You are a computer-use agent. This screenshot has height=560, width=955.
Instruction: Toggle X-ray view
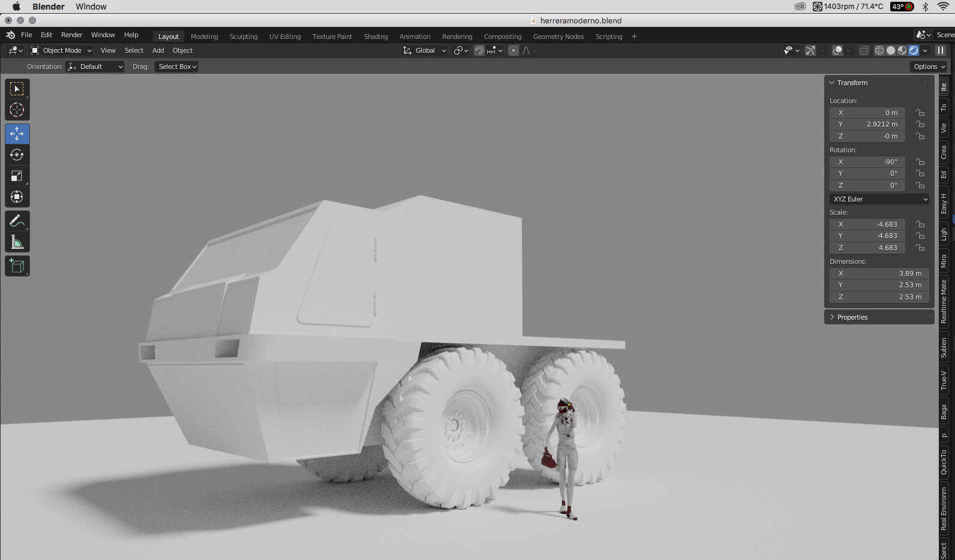(864, 50)
